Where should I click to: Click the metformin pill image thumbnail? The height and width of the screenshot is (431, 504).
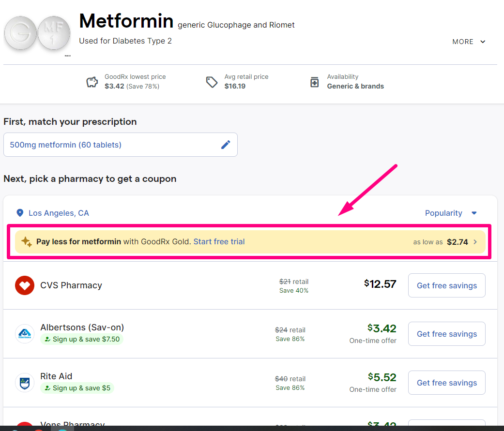click(37, 33)
